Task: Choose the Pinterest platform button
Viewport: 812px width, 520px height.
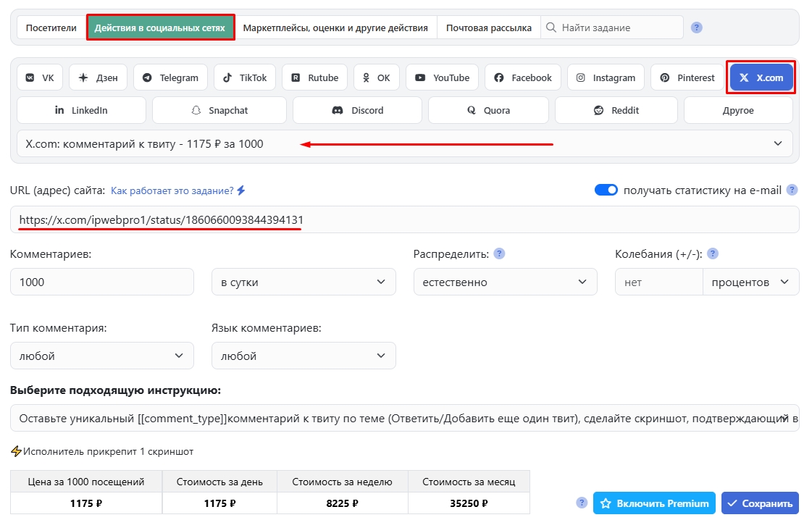Action: coord(687,77)
